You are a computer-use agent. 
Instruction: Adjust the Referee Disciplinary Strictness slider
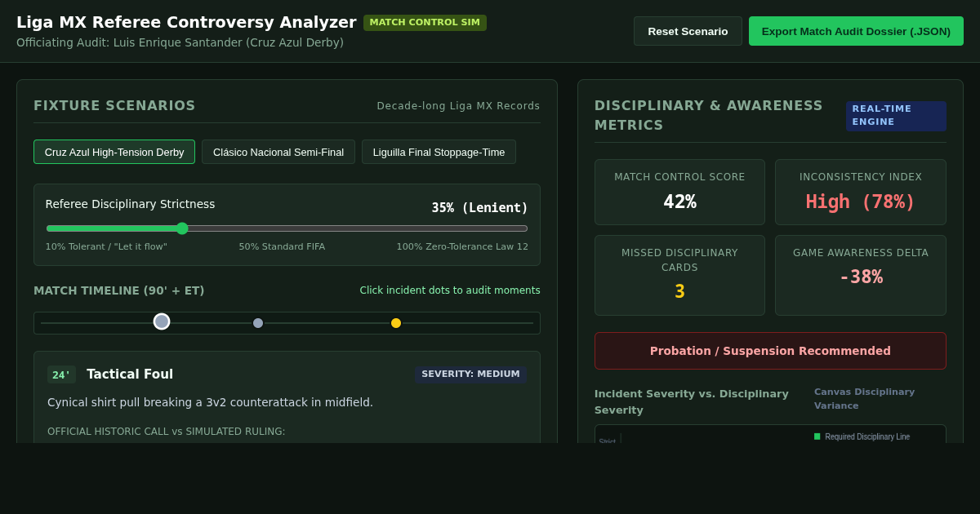[287, 228]
